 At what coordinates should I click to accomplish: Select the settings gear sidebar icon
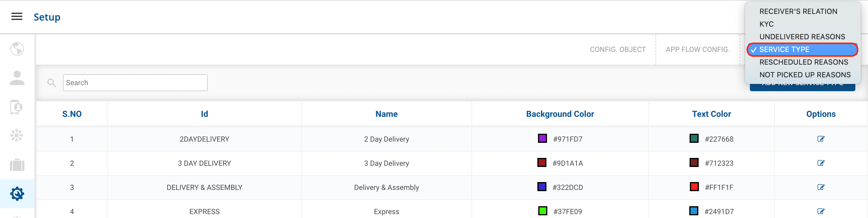click(17, 194)
